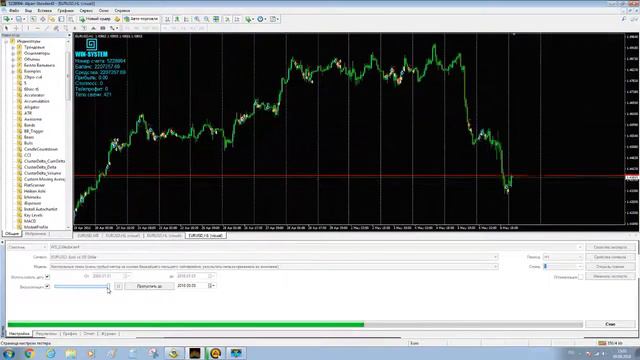
Task: Toggle the Auto Scroll chart icon
Action: point(227,19)
